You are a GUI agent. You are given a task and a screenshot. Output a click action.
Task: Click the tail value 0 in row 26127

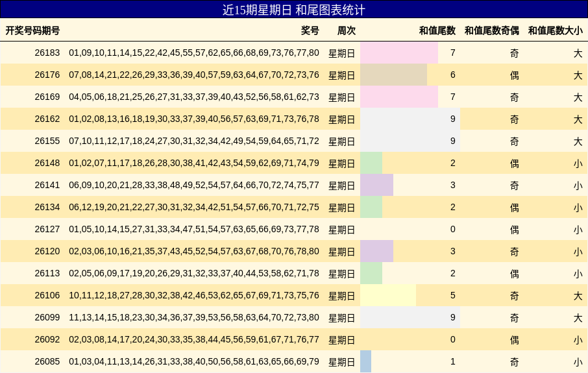click(452, 229)
